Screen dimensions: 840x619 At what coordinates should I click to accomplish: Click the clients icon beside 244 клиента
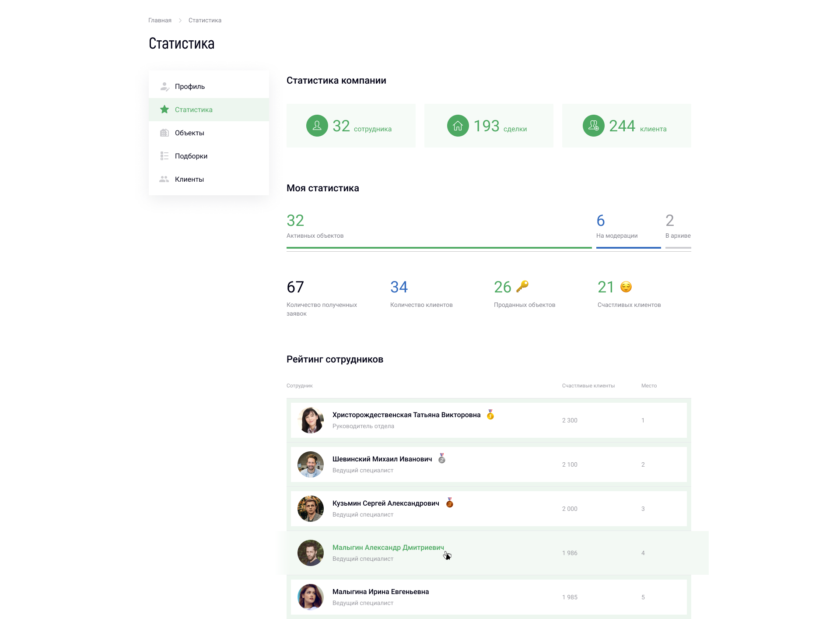[593, 126]
